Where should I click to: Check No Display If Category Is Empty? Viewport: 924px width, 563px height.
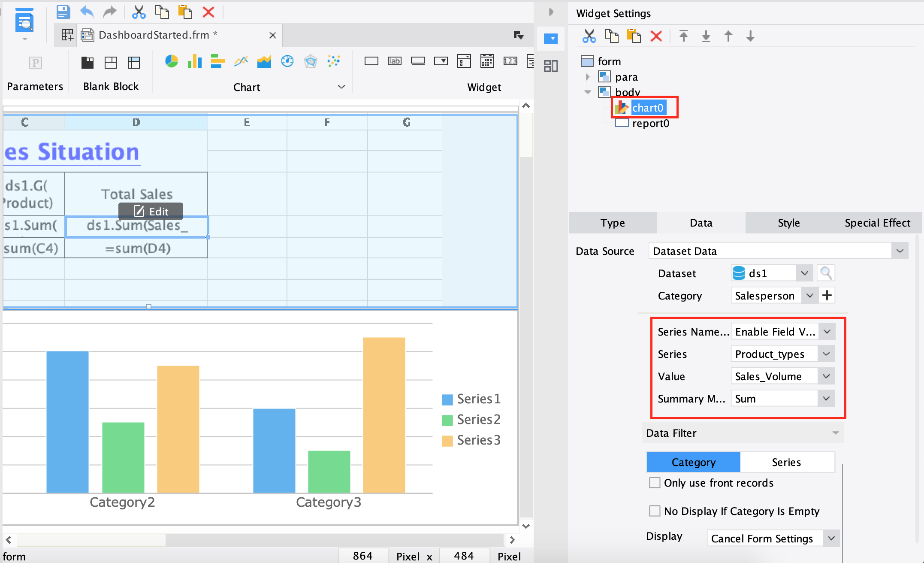pyautogui.click(x=655, y=511)
